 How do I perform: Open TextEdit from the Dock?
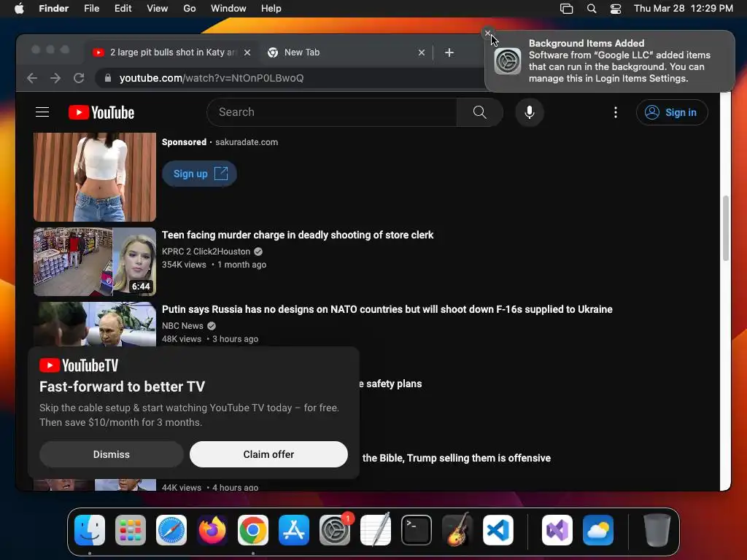pyautogui.click(x=376, y=530)
